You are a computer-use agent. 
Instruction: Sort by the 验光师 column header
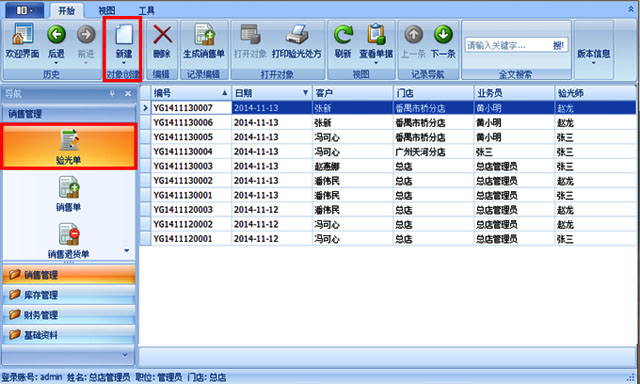point(596,93)
